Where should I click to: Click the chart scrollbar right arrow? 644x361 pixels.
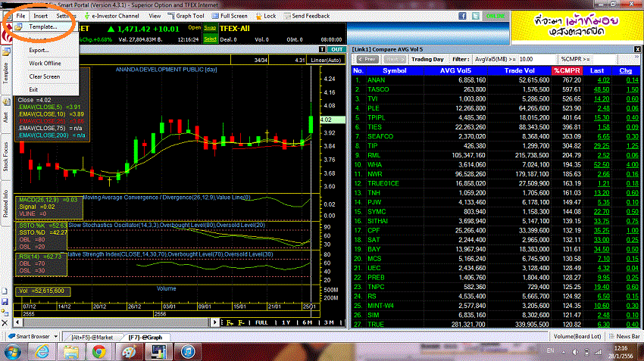(x=215, y=322)
